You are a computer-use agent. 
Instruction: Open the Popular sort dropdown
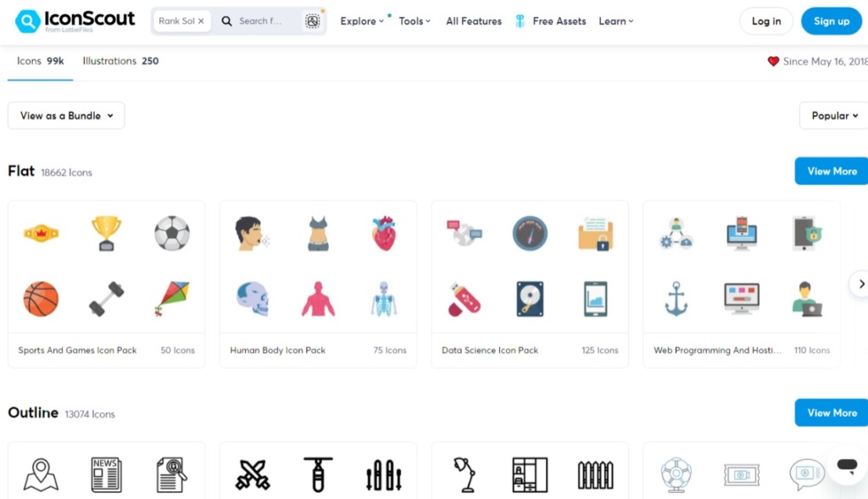(x=835, y=116)
